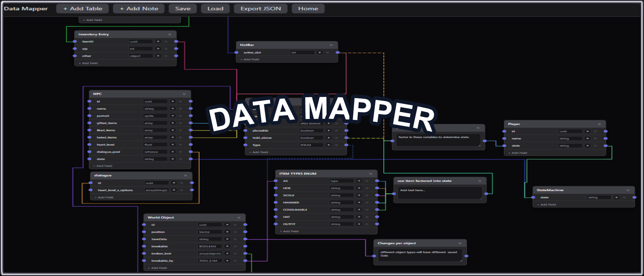
Task: Click right connector dot of Changes per object note
Action: 466,256
